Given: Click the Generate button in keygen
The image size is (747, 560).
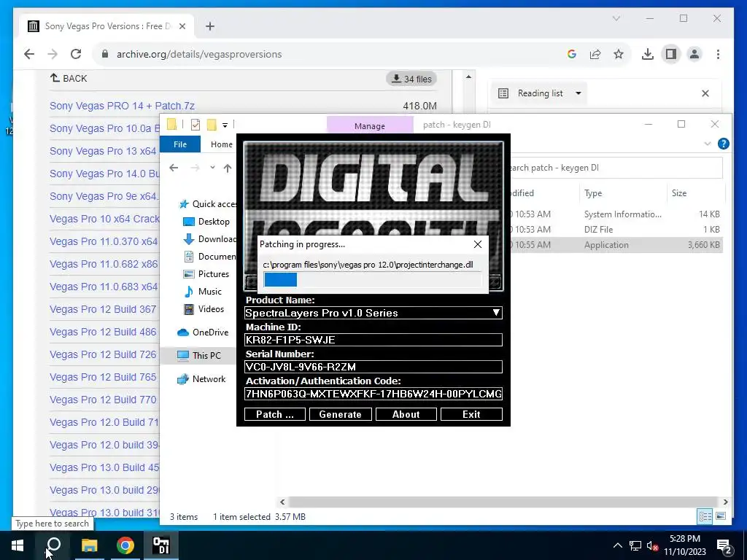Looking at the screenshot, I should (340, 414).
